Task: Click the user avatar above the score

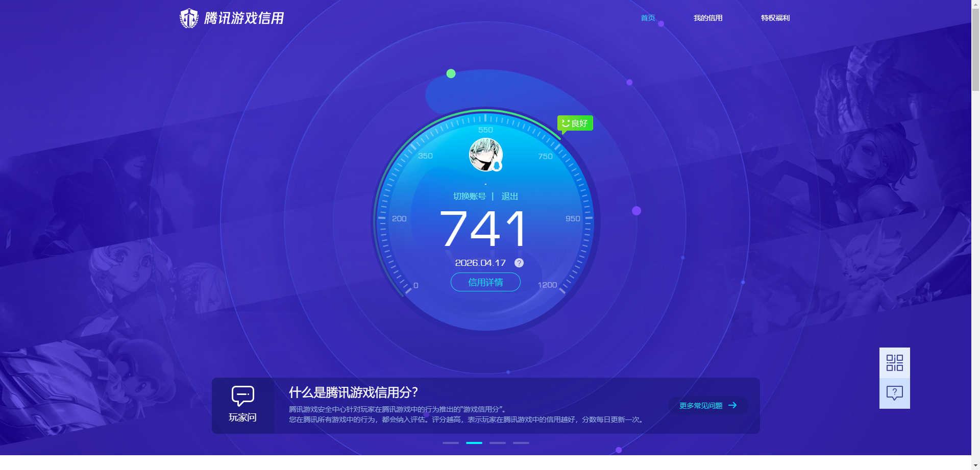Action: [485, 154]
